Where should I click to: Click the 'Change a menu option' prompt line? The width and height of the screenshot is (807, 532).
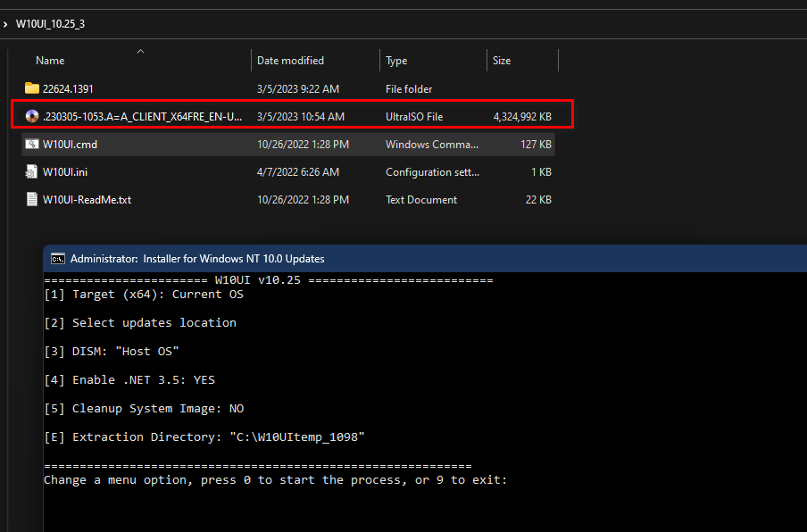click(x=275, y=480)
